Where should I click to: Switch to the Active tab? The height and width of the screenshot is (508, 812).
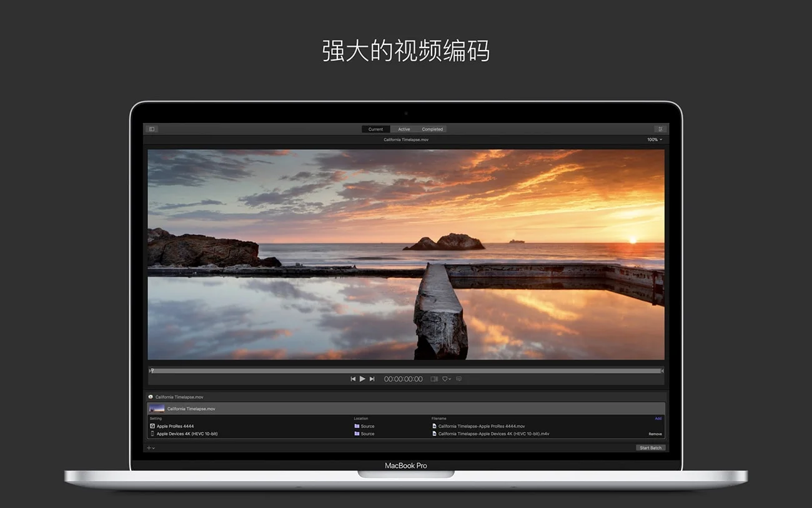point(404,129)
